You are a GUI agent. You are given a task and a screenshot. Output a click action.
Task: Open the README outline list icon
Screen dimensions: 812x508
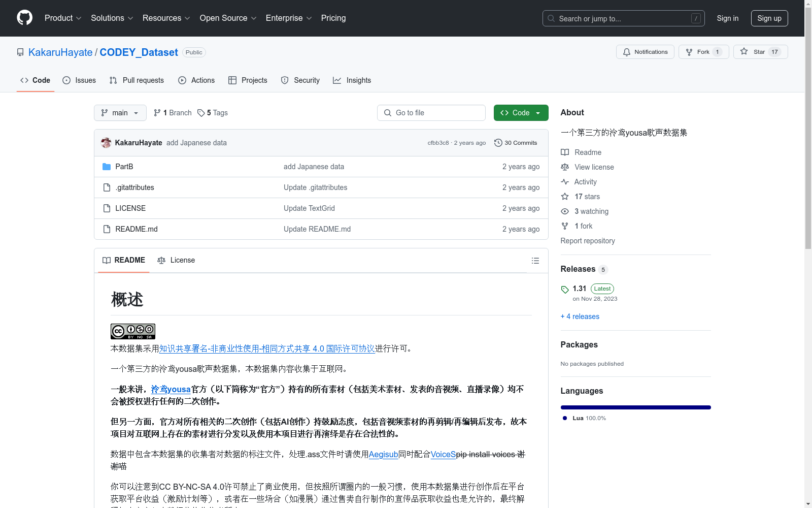[535, 261]
